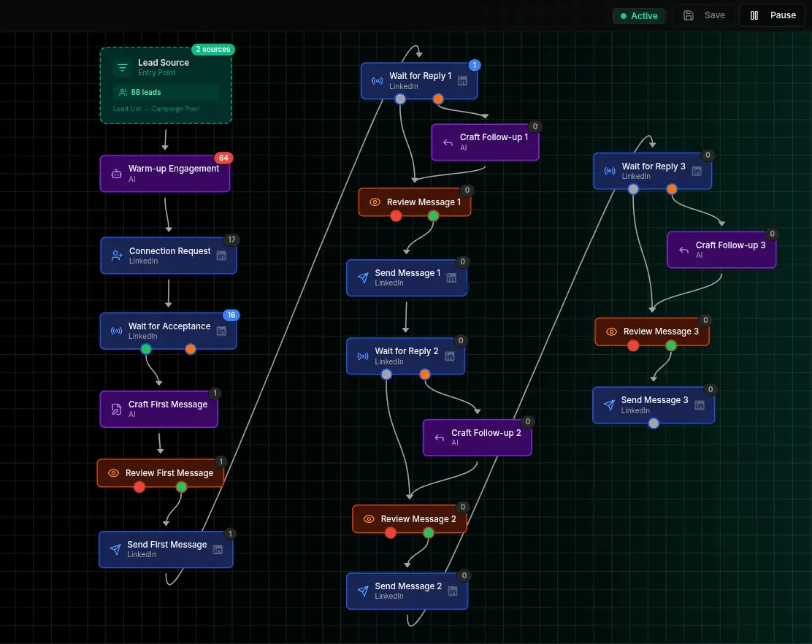This screenshot has height=644, width=812.
Task: Click the Craft First Message document icon
Action: [117, 410]
